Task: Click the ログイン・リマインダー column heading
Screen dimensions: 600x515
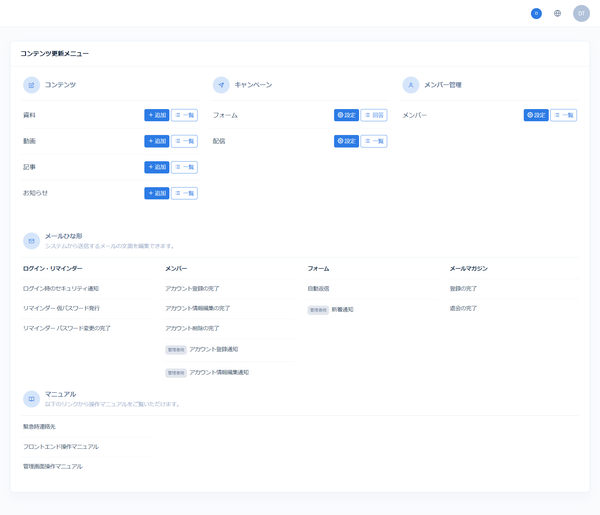Action: click(53, 269)
